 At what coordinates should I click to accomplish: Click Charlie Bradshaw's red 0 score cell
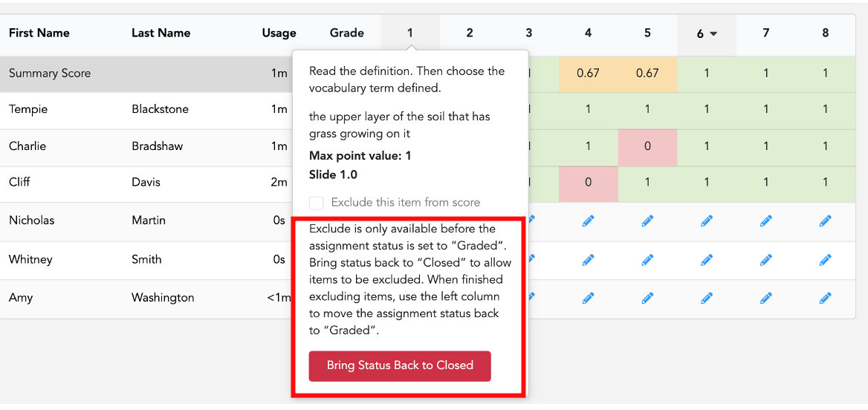tap(647, 146)
